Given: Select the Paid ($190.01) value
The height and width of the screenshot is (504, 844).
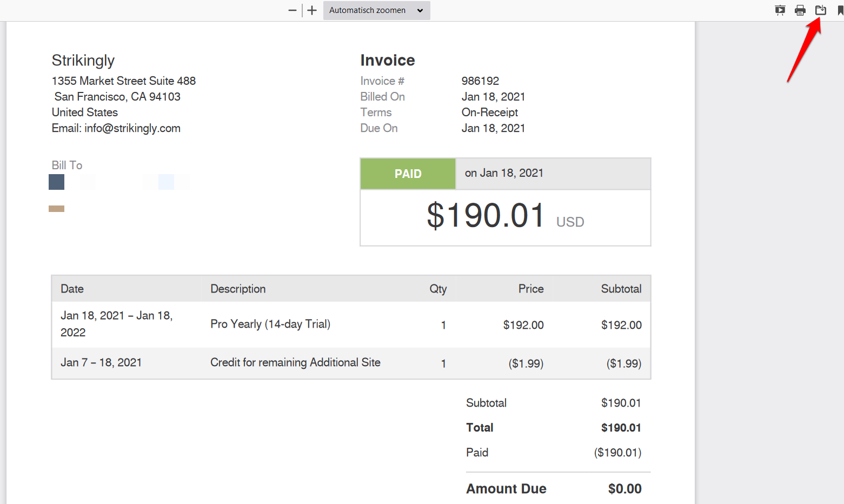Looking at the screenshot, I should (x=617, y=453).
